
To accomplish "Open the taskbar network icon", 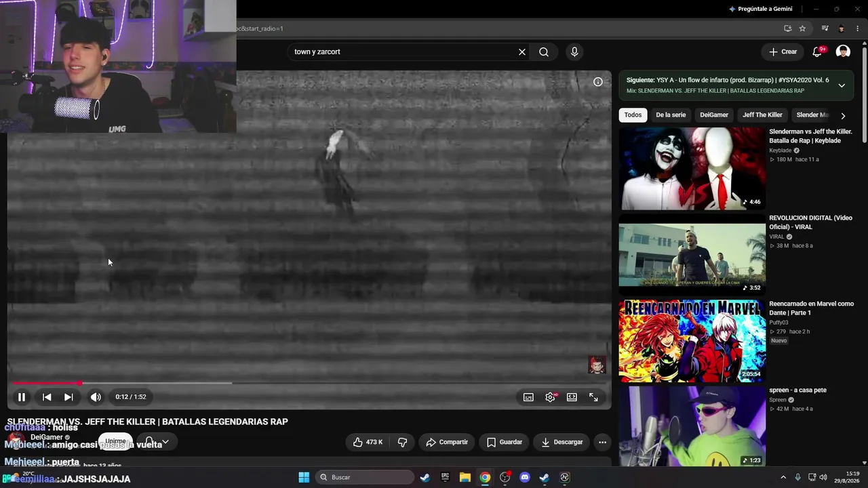I will 812,477.
